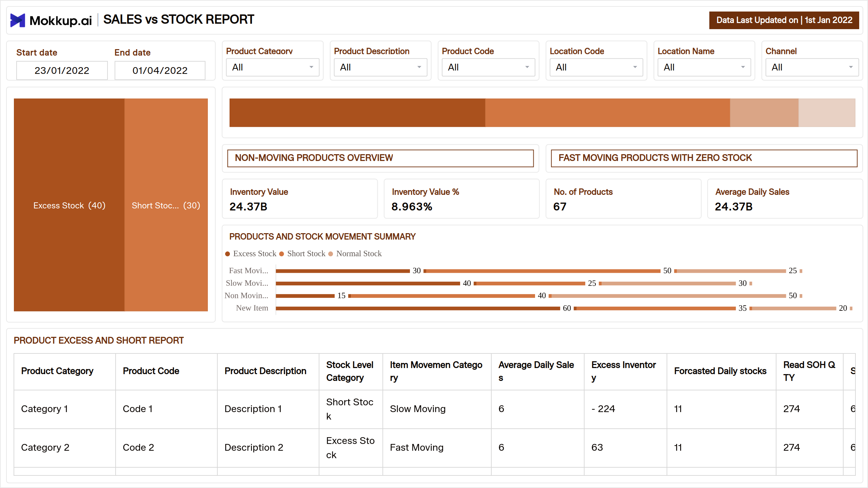Click the Average Daily Sales card value
Image resolution: width=868 pixels, height=488 pixels.
(x=734, y=206)
